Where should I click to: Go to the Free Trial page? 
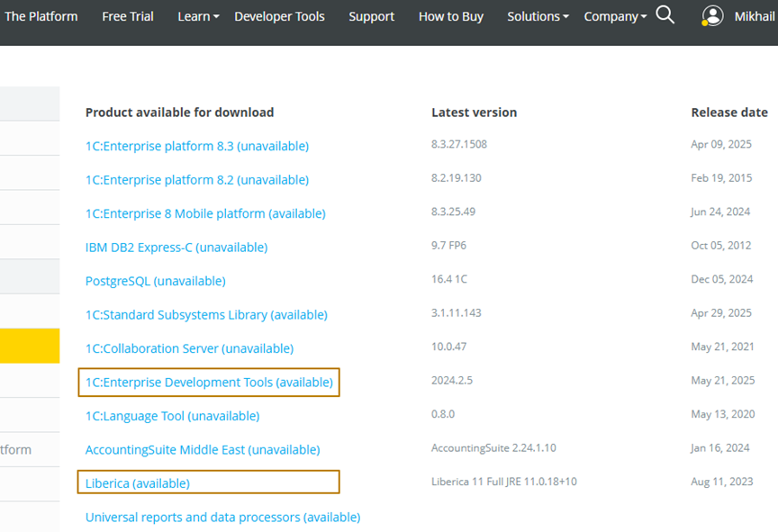[128, 16]
